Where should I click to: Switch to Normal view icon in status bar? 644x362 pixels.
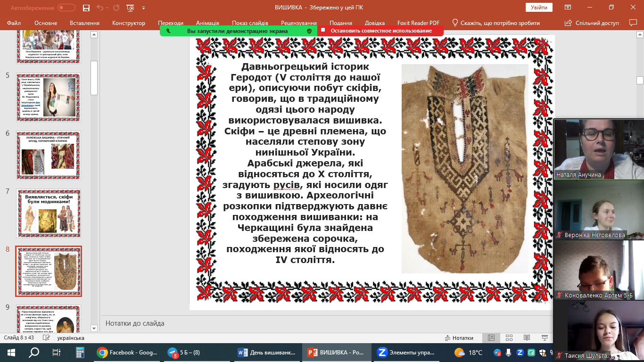[491, 338]
